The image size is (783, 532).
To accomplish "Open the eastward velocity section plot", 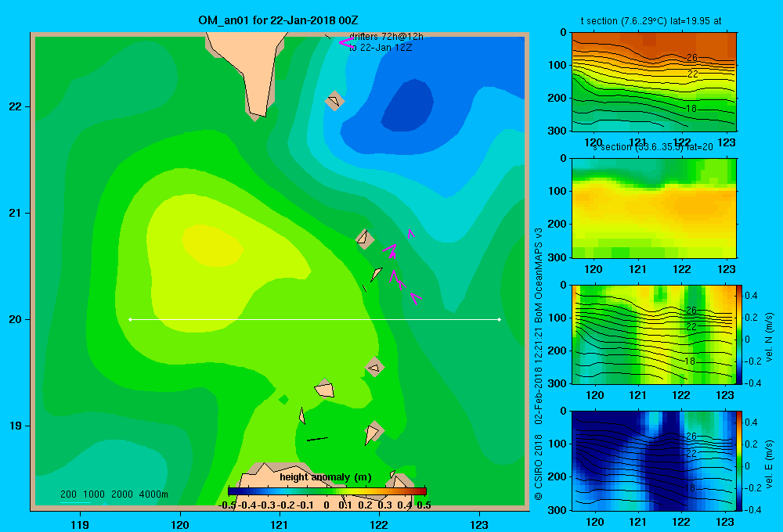I will pyautogui.click(x=654, y=461).
